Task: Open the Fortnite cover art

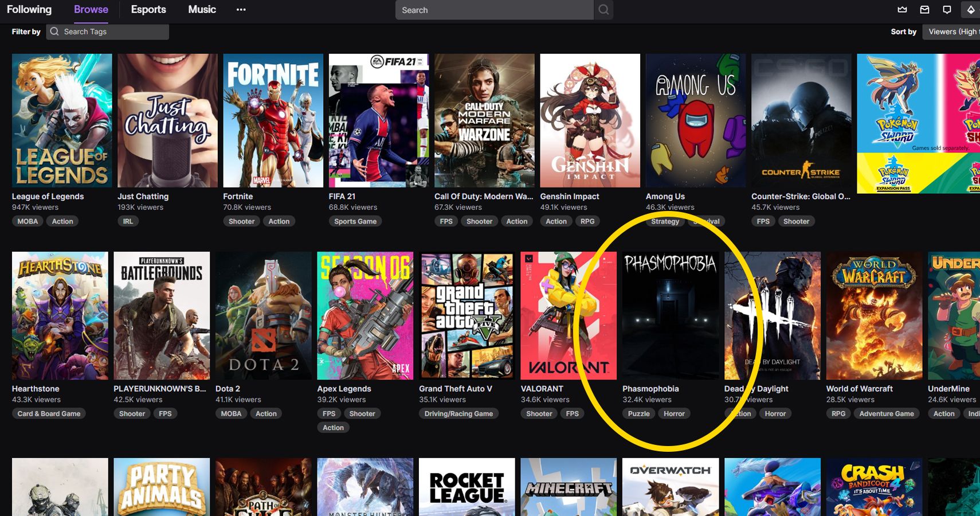Action: point(273,120)
